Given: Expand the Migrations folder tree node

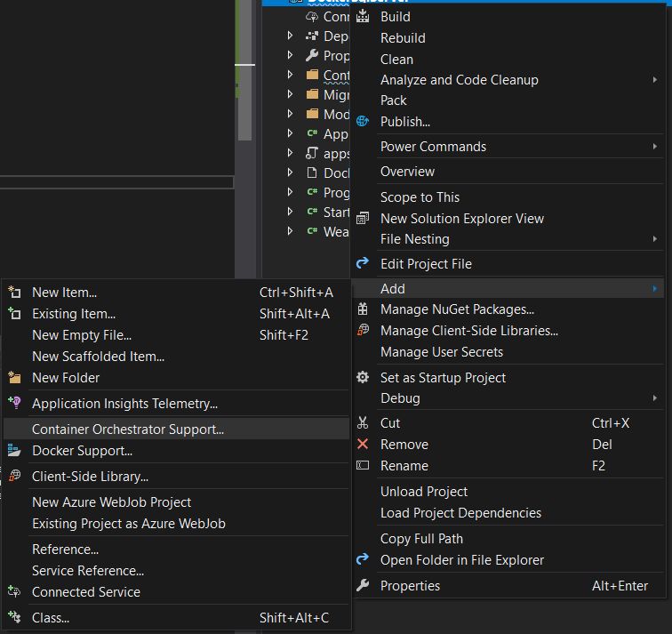Looking at the screenshot, I should (x=291, y=94).
